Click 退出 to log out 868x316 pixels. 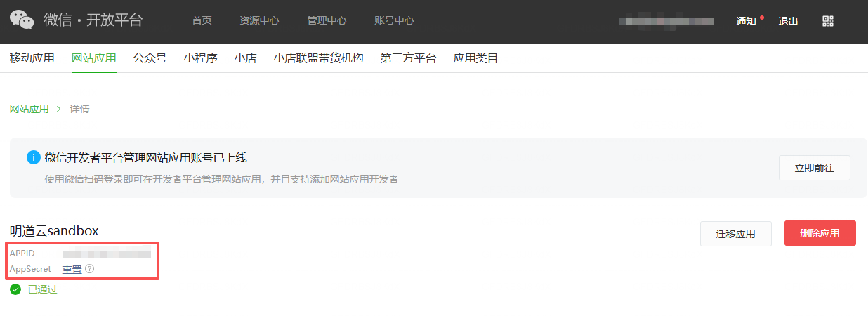pyautogui.click(x=788, y=21)
